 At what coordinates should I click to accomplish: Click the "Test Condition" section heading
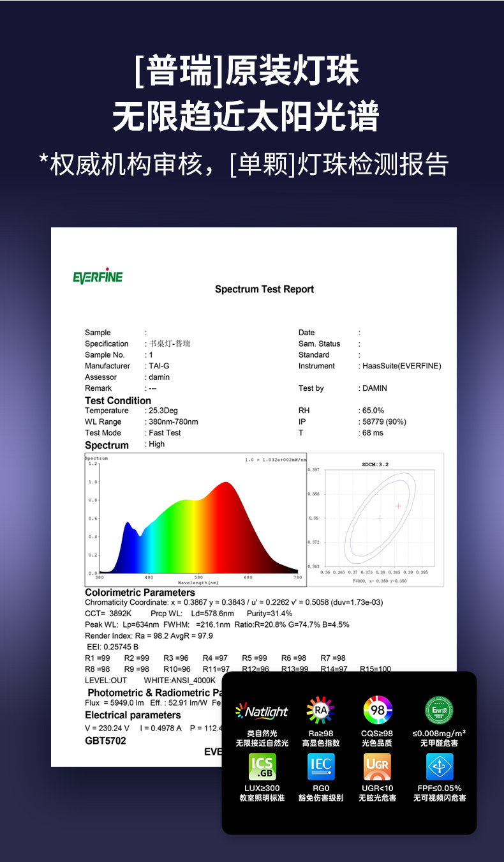(118, 400)
